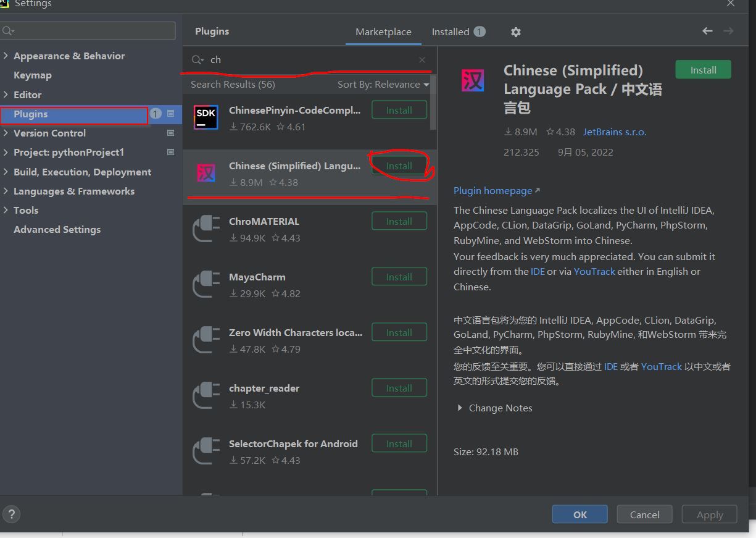Expand the Change Notes disclosure triangle
The height and width of the screenshot is (538, 756).
click(x=460, y=408)
